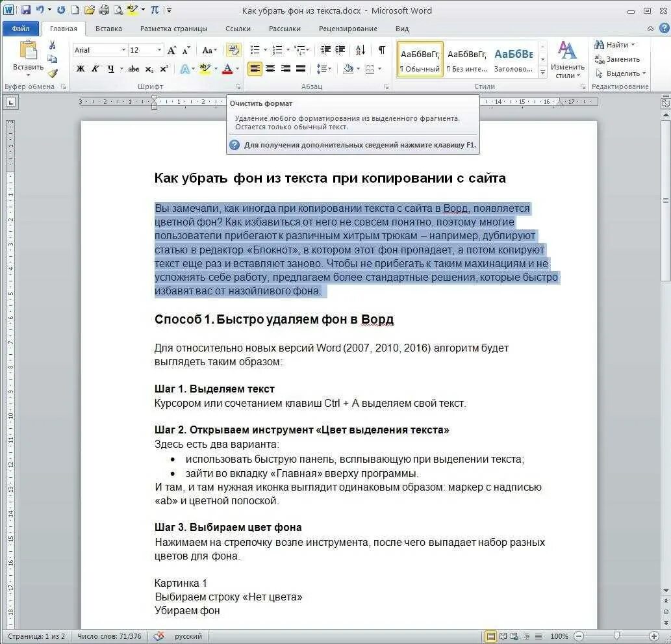Screen dimensions: 671x644
Task: Click Заменить (Replace) button
Action: (618, 59)
